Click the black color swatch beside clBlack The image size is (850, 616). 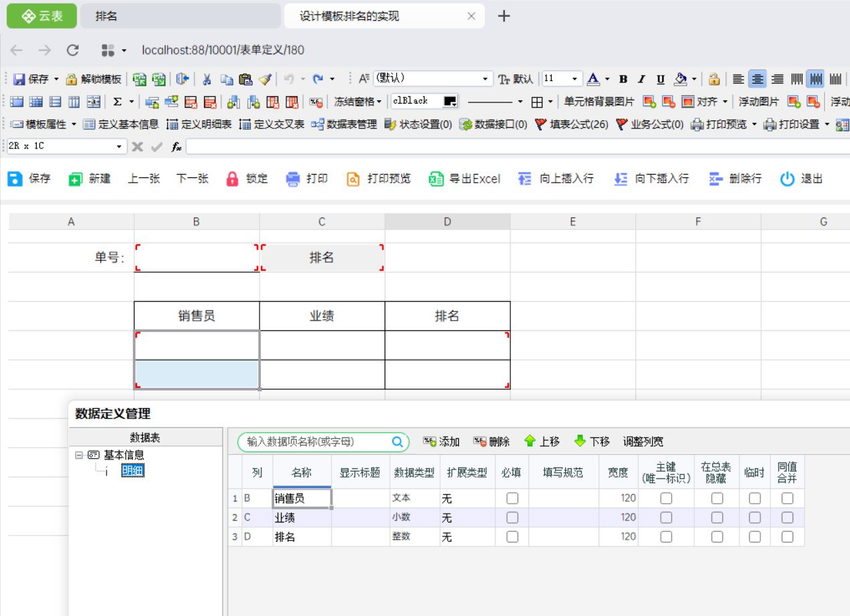pos(450,102)
